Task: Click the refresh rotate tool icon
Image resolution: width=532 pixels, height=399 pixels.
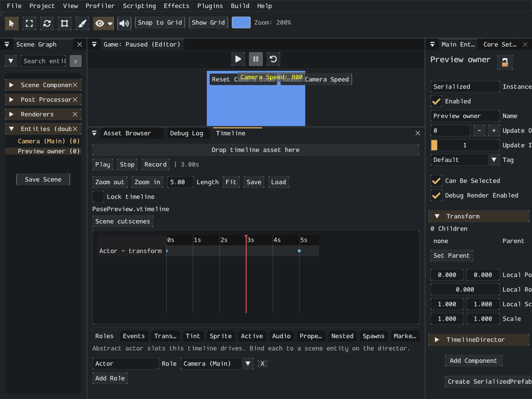Action: click(x=47, y=23)
